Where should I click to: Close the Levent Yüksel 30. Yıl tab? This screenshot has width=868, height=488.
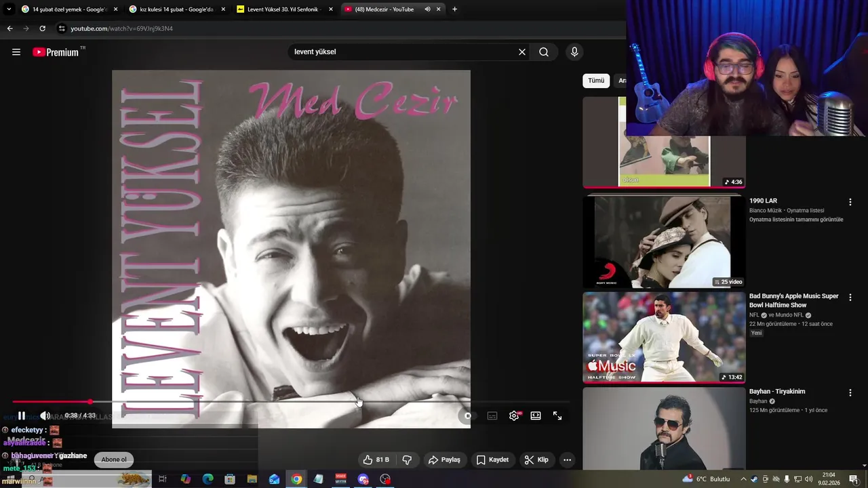click(331, 9)
